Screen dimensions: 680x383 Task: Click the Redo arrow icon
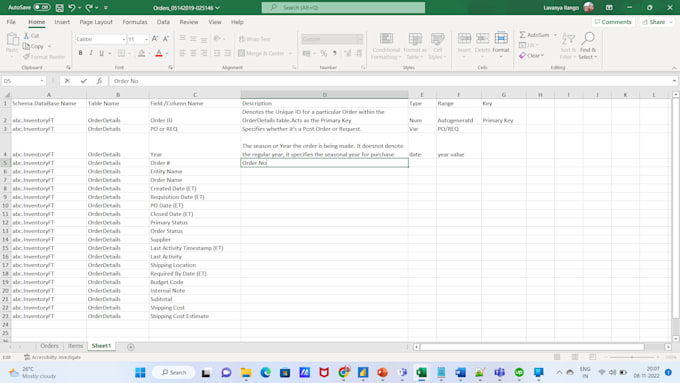89,7
